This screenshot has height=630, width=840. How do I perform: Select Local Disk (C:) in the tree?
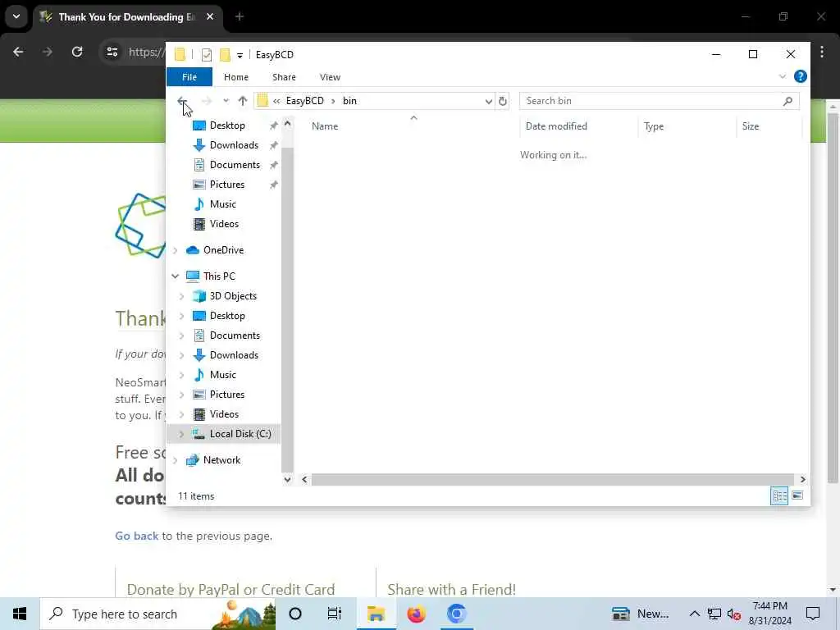point(240,434)
